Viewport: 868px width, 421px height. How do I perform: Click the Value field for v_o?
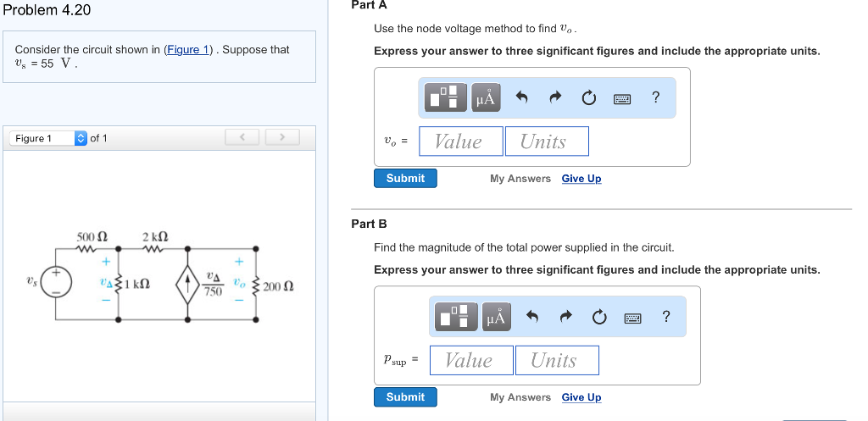(460, 141)
